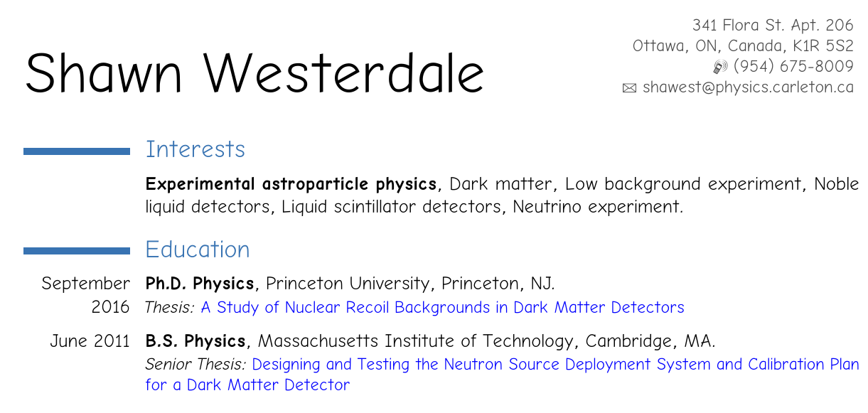The height and width of the screenshot is (413, 868).
Task: Click the name Shawn Westerdale
Action: [x=254, y=73]
